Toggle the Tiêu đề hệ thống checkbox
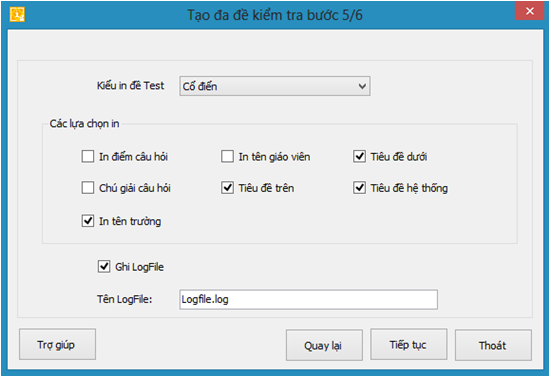The image size is (551, 378). tap(359, 188)
